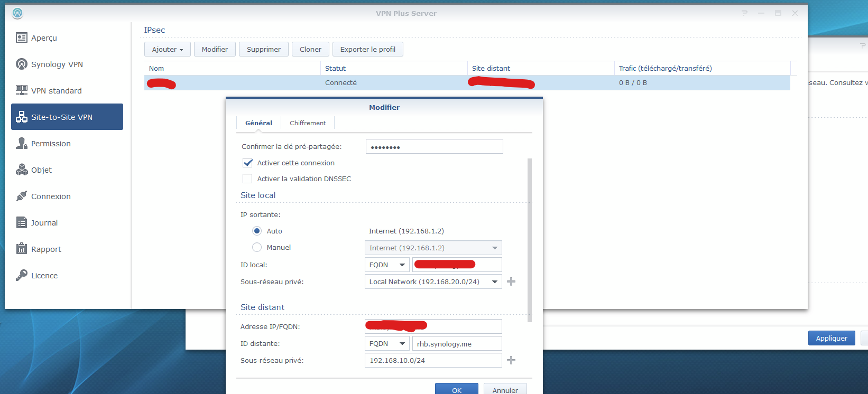
Task: Click the Trafic (téléchargé/transféré) column header
Action: pos(702,68)
